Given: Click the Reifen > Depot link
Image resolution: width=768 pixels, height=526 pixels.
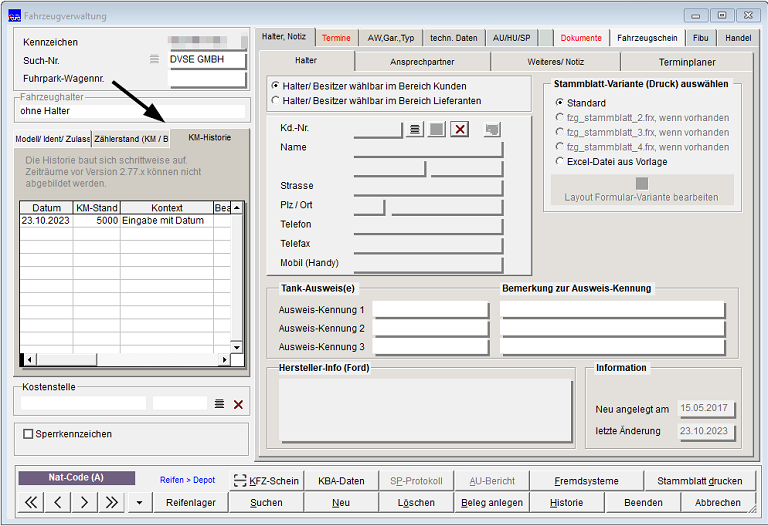Looking at the screenshot, I should pyautogui.click(x=187, y=480).
